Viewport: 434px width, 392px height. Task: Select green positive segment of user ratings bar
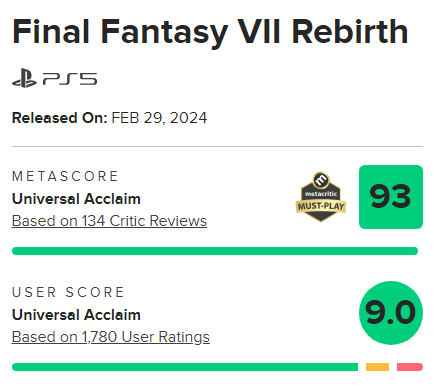click(185, 367)
